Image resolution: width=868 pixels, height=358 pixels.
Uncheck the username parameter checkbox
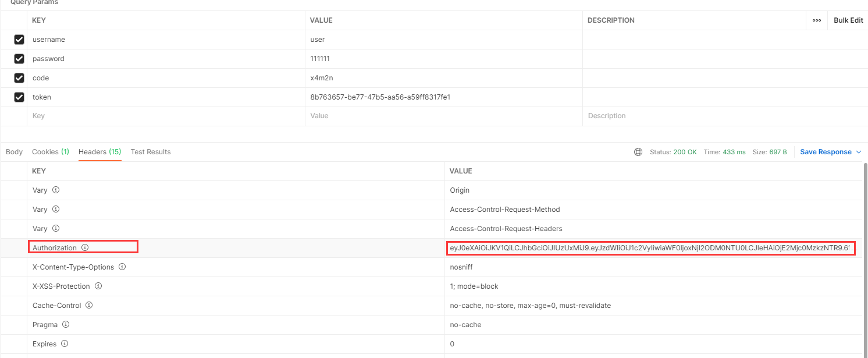click(x=19, y=40)
